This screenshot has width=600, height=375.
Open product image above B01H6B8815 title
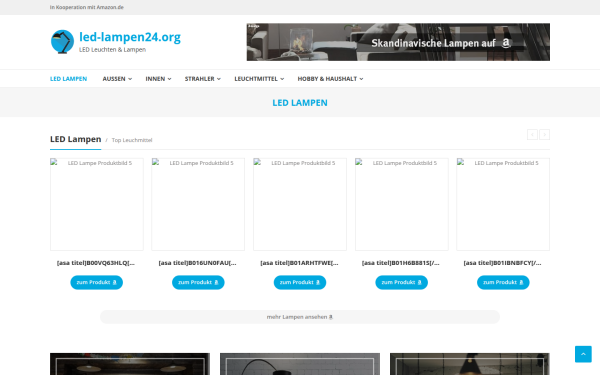(x=402, y=204)
